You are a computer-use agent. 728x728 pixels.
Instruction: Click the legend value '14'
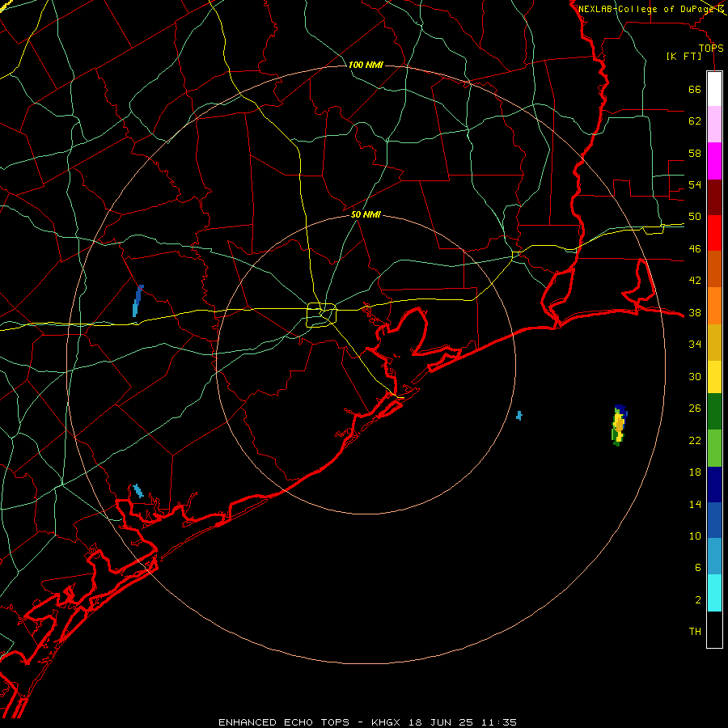[695, 504]
